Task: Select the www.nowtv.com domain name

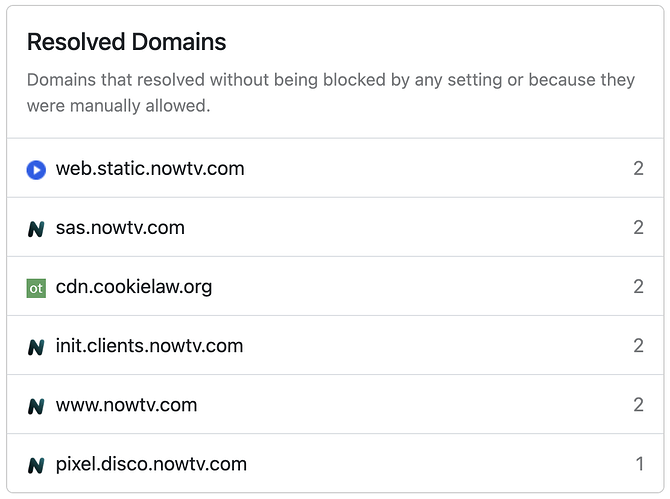Action: (x=126, y=405)
